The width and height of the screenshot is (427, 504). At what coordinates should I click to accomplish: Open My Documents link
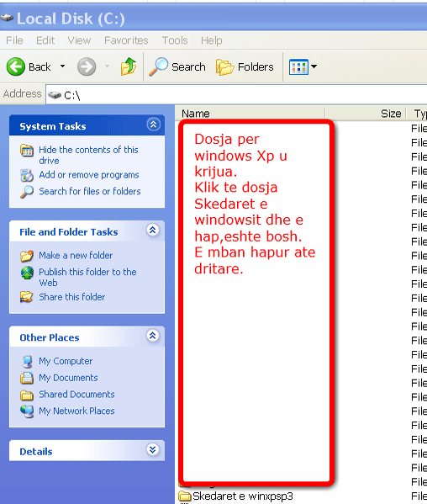click(68, 378)
